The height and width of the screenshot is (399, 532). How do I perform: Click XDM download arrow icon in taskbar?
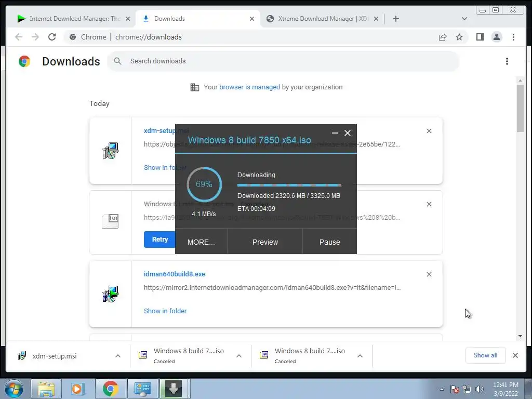pyautogui.click(x=174, y=389)
